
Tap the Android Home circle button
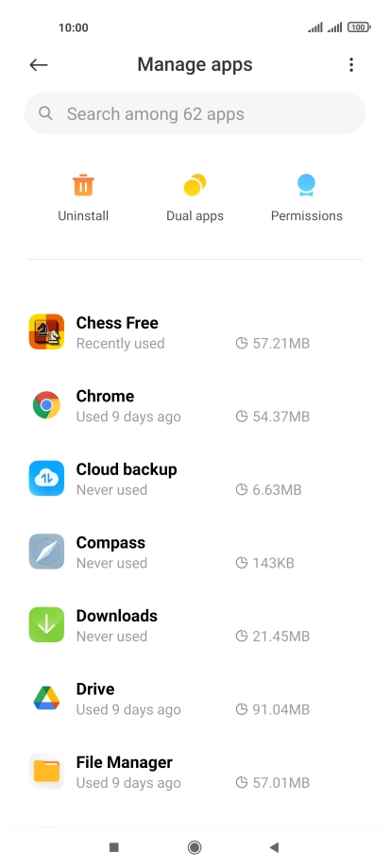click(x=195, y=847)
